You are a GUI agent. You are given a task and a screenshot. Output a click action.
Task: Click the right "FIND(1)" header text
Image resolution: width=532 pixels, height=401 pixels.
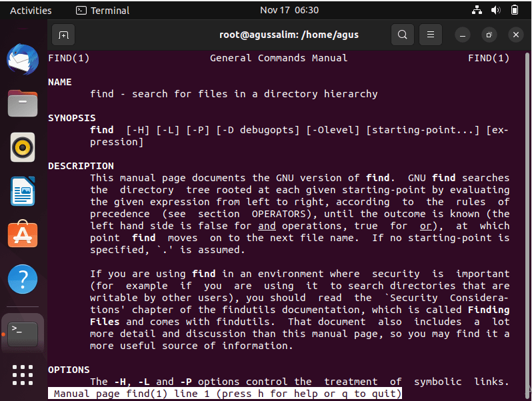tap(489, 59)
